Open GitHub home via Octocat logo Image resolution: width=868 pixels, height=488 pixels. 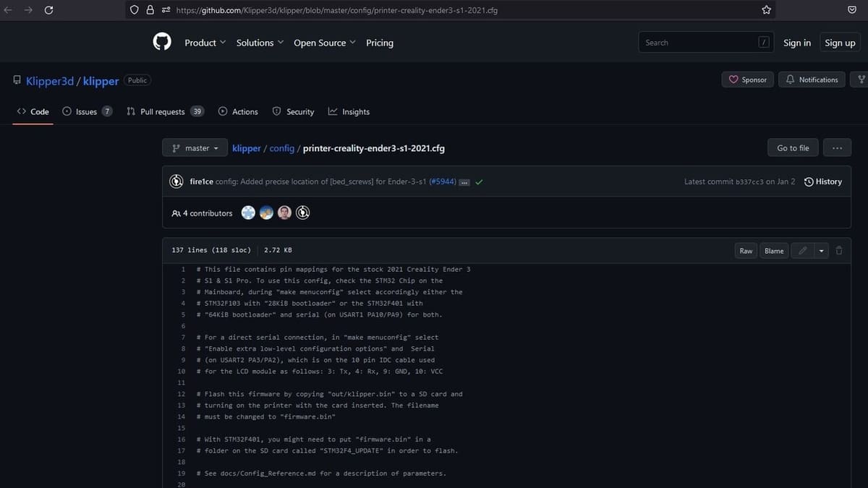163,42
